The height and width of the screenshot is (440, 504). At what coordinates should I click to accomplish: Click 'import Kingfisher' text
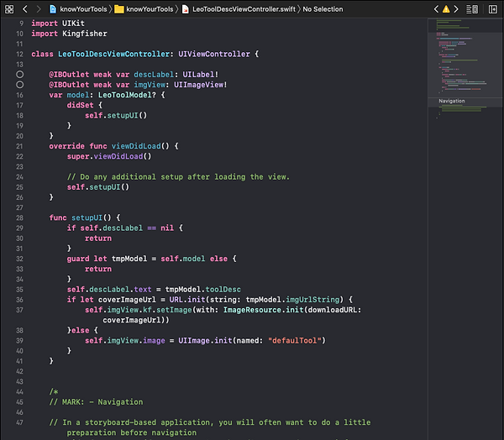(x=70, y=34)
